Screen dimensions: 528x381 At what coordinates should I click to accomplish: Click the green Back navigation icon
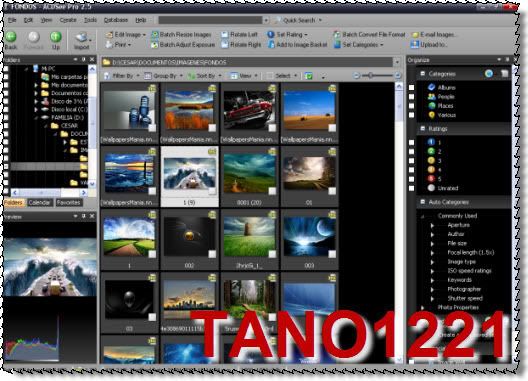[11, 36]
